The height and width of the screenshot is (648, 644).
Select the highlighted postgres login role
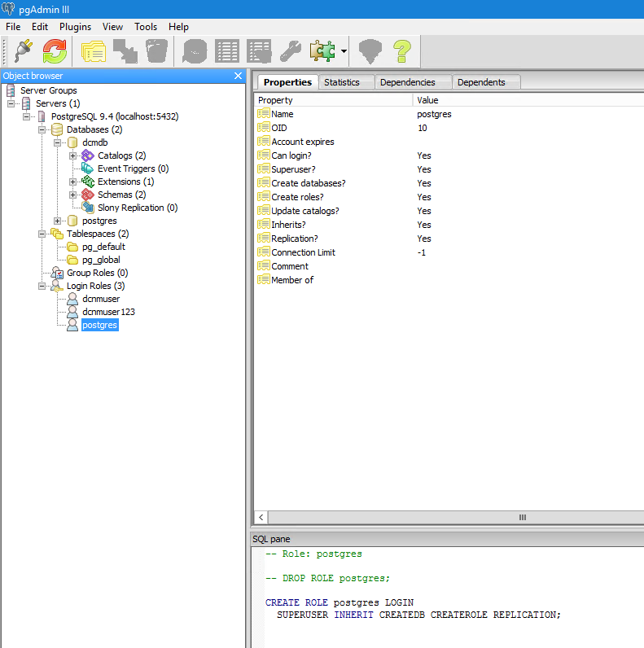tap(99, 325)
